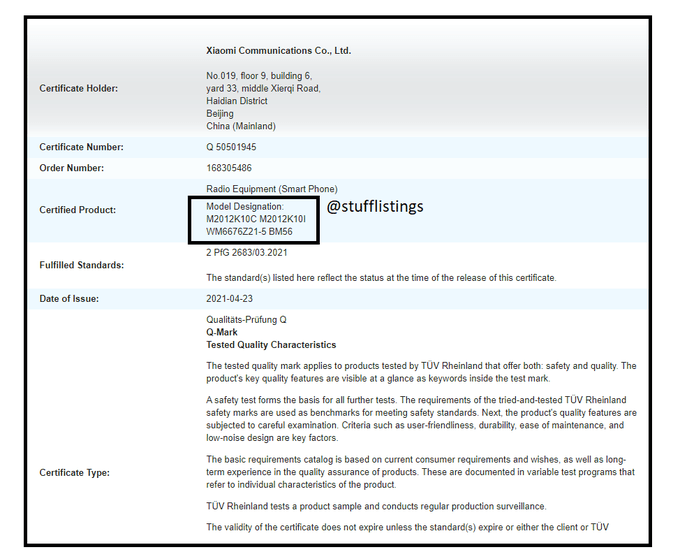680x552 pixels.
Task: Click 'Tested Quality Characteristics' heading
Action: (x=271, y=345)
